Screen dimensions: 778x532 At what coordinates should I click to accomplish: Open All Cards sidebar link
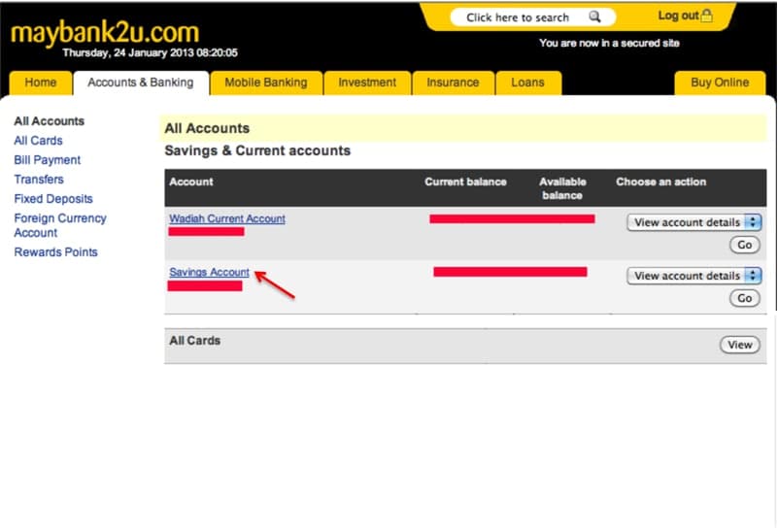[38, 141]
